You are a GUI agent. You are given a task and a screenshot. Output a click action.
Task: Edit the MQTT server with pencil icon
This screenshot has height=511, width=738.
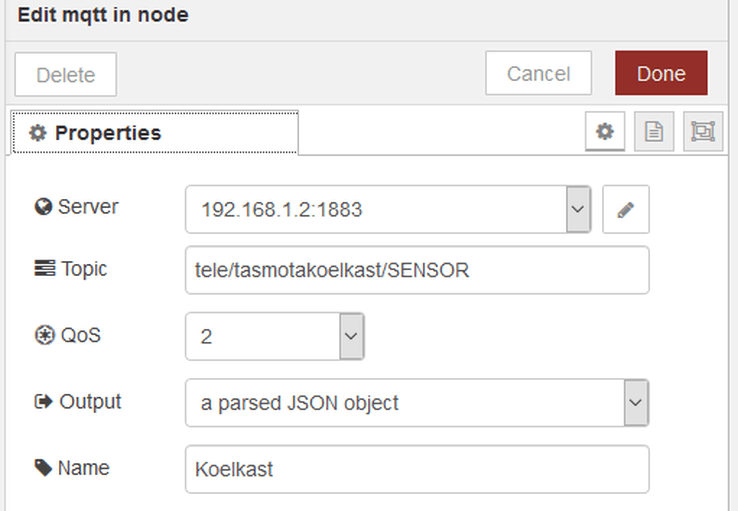coord(626,209)
